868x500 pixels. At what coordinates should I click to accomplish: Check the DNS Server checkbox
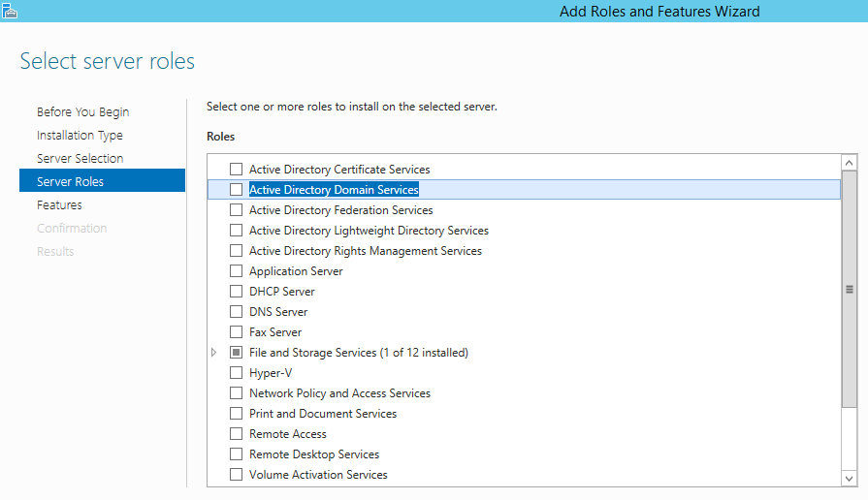coord(236,312)
